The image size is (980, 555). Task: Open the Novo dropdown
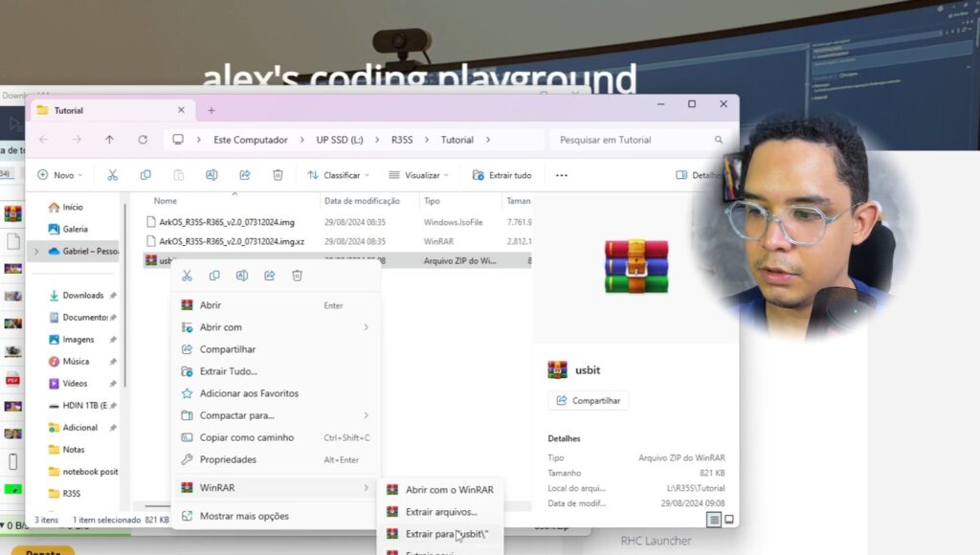60,175
